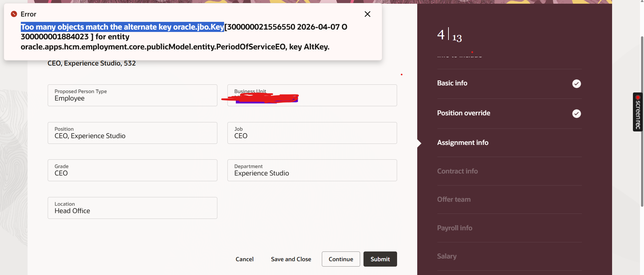The height and width of the screenshot is (275, 644).
Task: Go to the Contract info step
Action: click(457, 171)
